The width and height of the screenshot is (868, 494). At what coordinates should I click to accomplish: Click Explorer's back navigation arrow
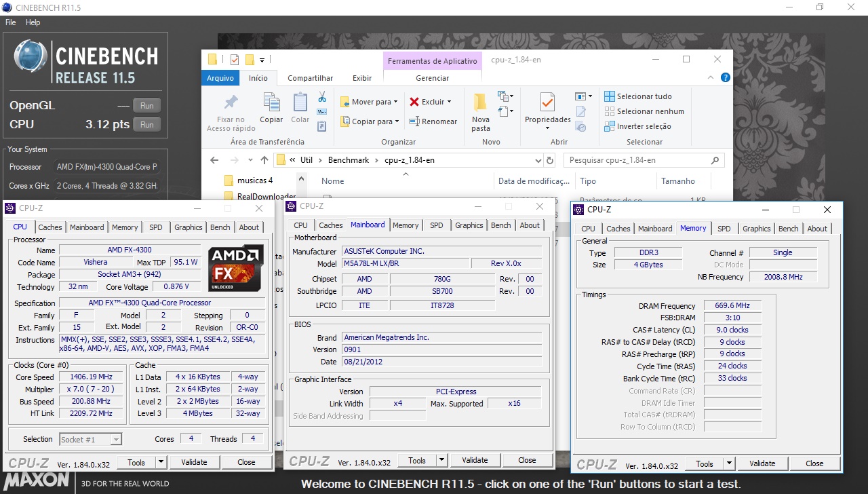(x=214, y=160)
